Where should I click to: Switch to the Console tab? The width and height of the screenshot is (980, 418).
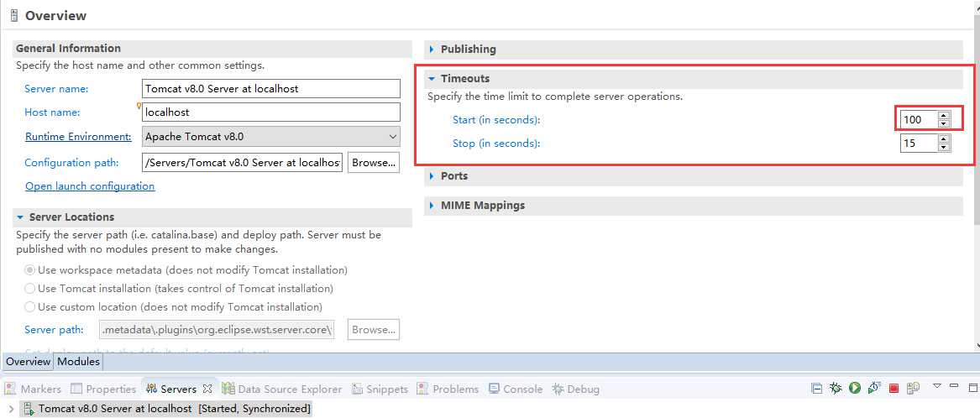[516, 389]
